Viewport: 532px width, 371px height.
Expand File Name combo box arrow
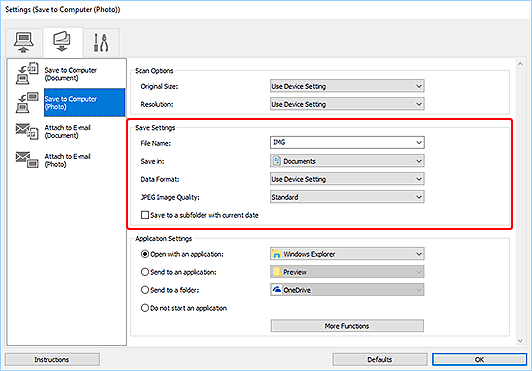click(419, 143)
